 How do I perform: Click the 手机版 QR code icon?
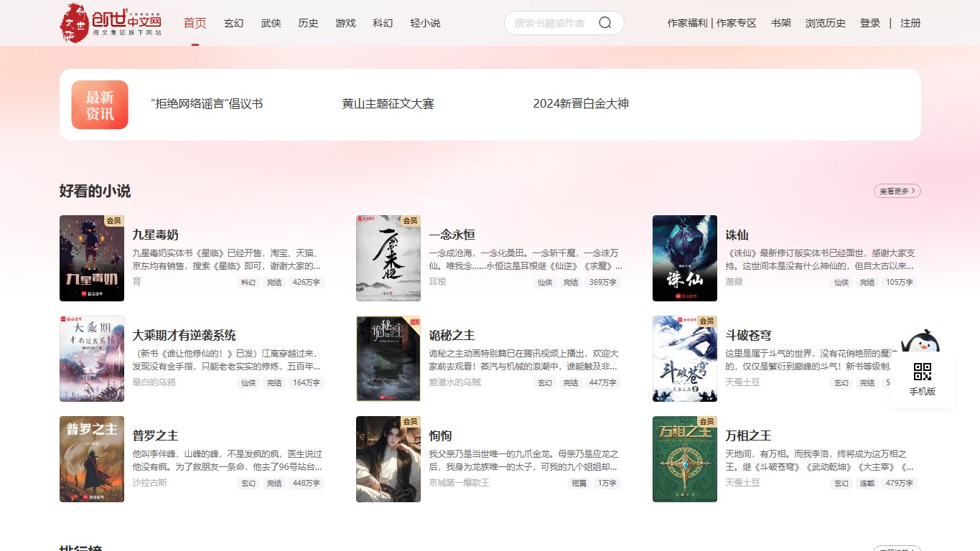point(923,372)
